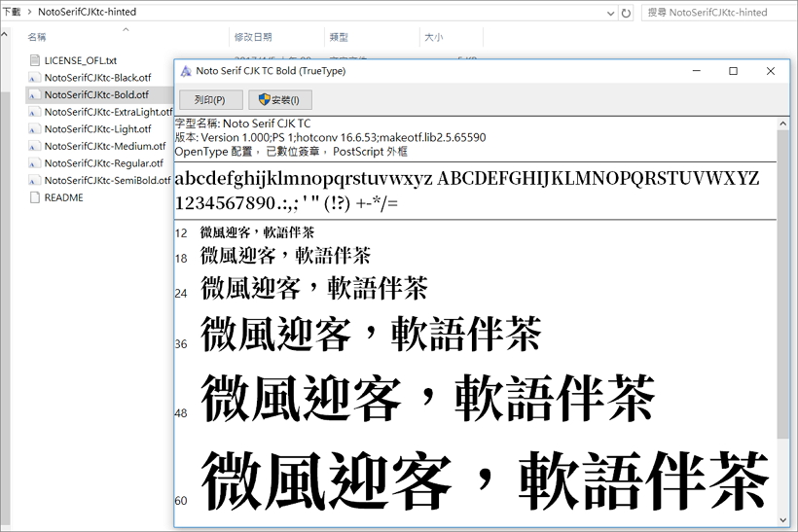Image resolution: width=798 pixels, height=532 pixels.
Task: Click the OpenType 配置 description line
Action: (x=291, y=152)
